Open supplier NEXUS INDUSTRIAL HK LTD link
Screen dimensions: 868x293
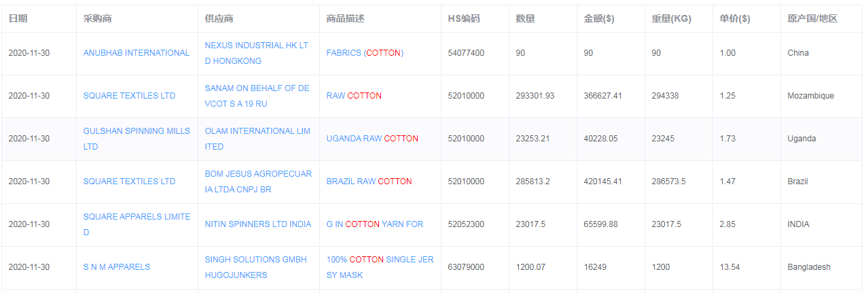coord(257,53)
